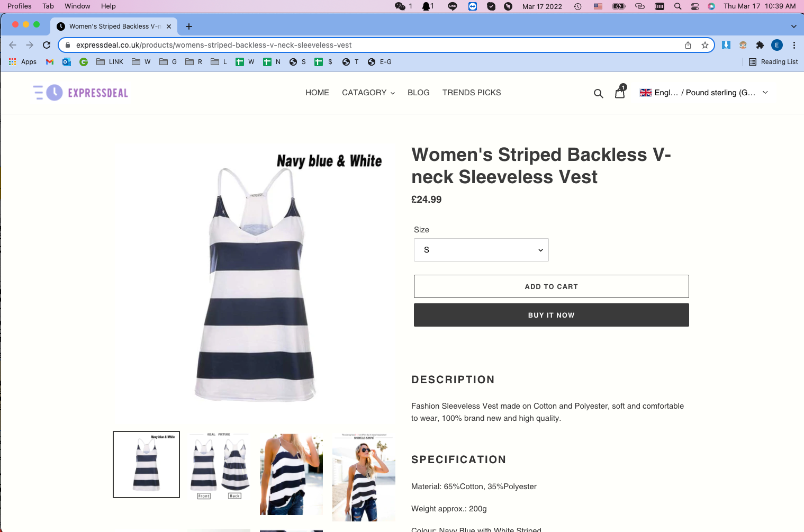Open the BLOG navigation link
This screenshot has height=532, width=804.
[x=419, y=93]
